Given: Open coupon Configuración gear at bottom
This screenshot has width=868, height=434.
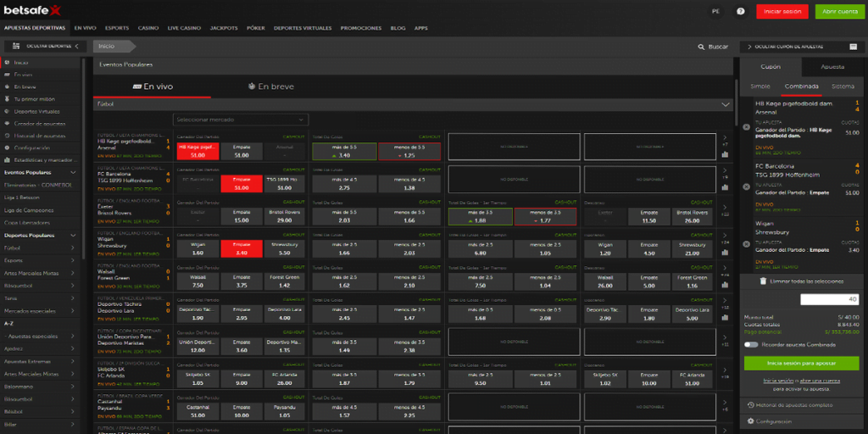Looking at the screenshot, I should (750, 421).
